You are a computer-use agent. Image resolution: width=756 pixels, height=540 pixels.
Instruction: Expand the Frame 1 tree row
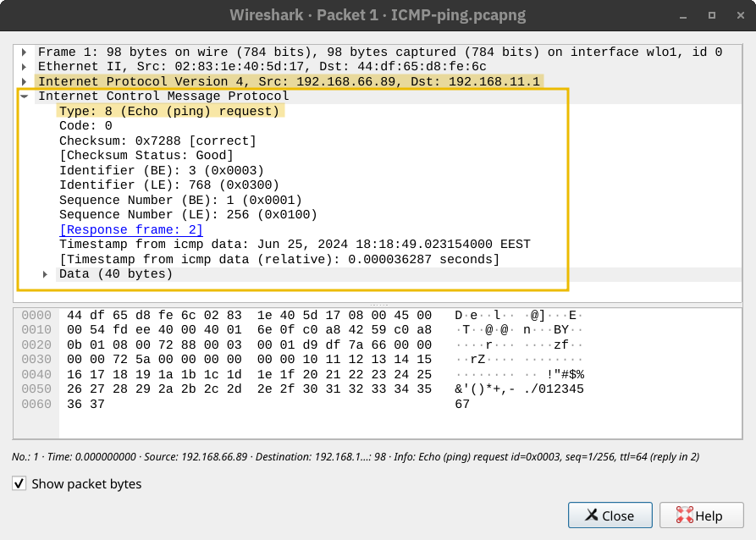[x=25, y=52]
